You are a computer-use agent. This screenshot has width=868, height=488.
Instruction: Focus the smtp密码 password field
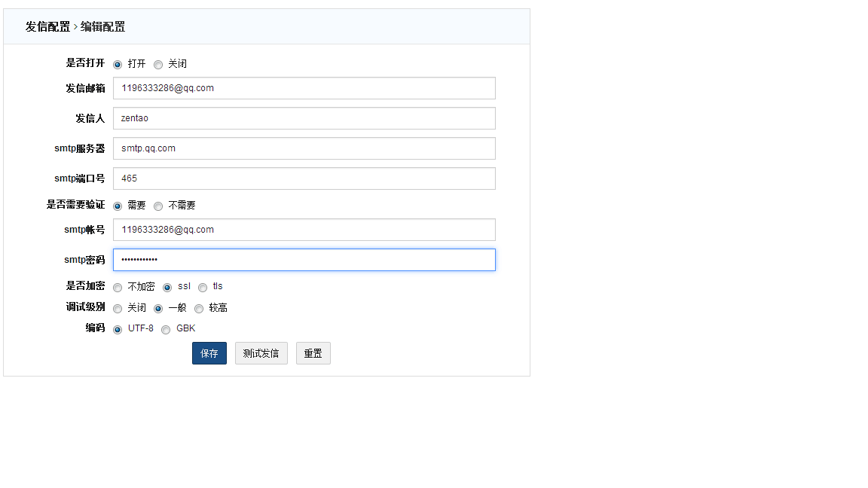coord(304,260)
